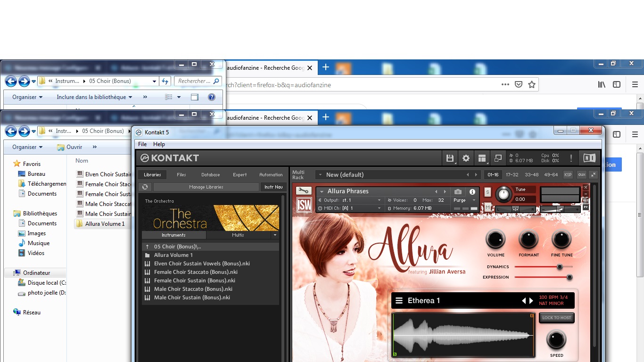Open the Allura Phrases instrument name dropdown
The width and height of the screenshot is (644, 362).
click(x=322, y=191)
